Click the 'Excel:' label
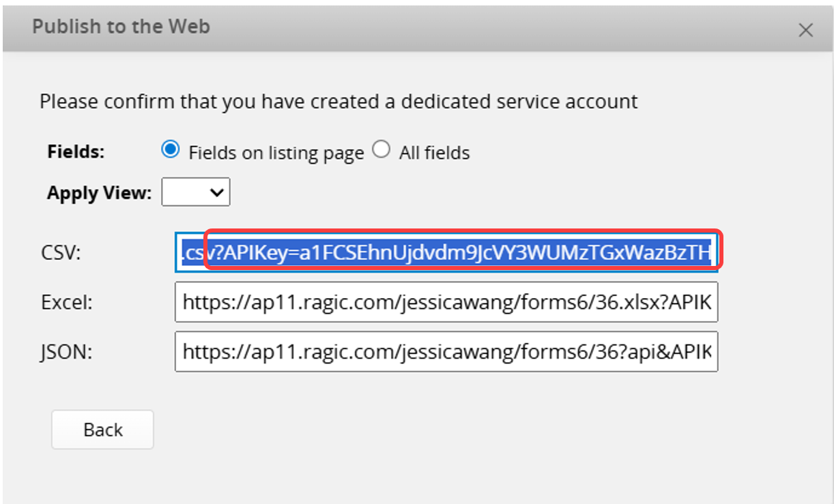Image resolution: width=834 pixels, height=504 pixels. tap(66, 303)
